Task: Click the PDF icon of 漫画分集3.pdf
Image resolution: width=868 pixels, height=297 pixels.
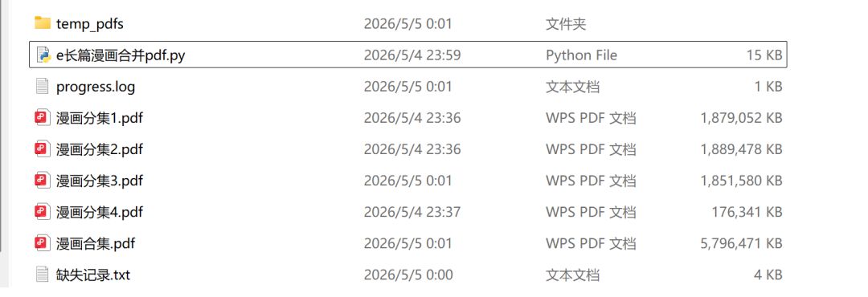Action: tap(43, 181)
